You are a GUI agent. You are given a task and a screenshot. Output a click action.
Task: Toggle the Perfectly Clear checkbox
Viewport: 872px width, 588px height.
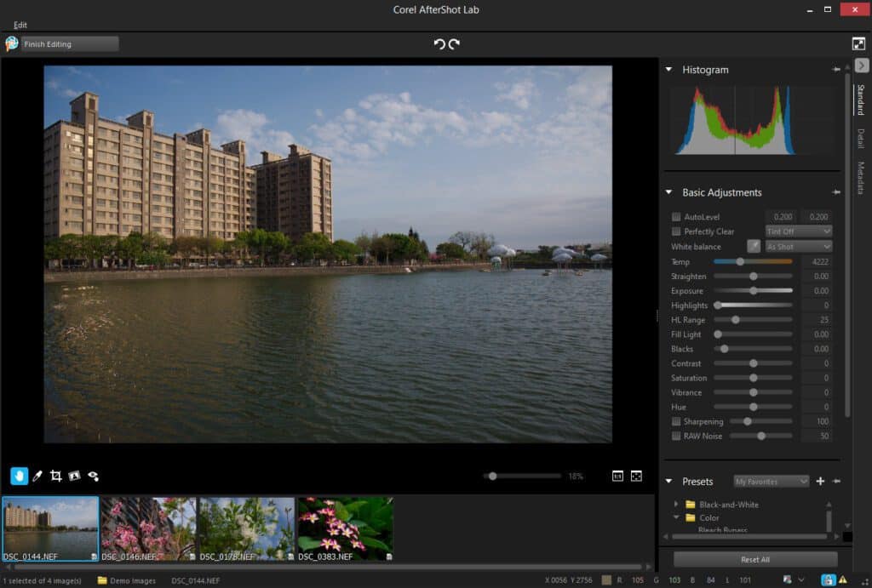tap(676, 231)
